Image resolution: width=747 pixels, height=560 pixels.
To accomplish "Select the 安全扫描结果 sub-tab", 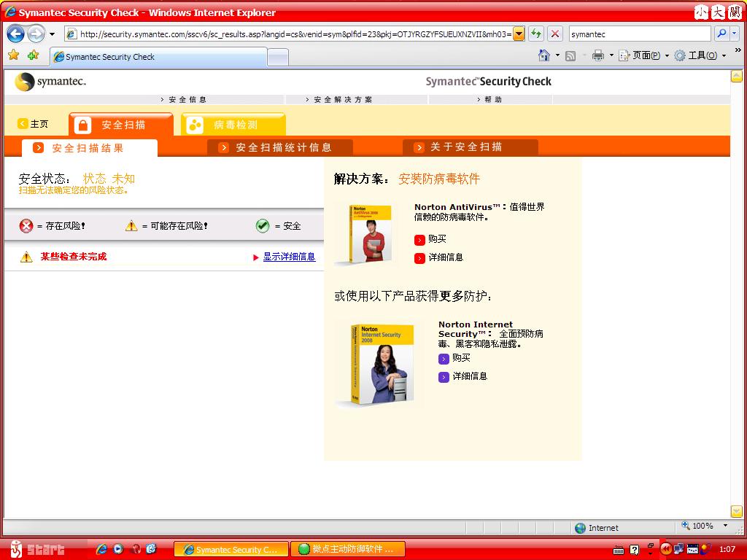I will [90, 147].
